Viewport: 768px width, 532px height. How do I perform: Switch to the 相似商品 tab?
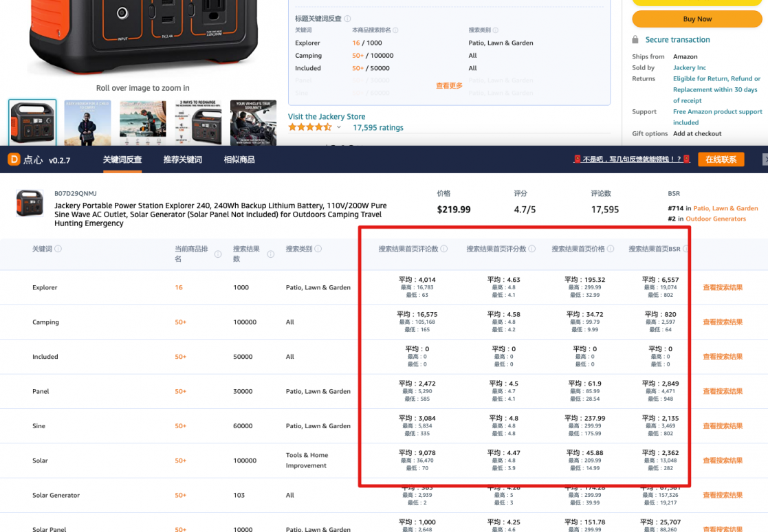coord(239,159)
